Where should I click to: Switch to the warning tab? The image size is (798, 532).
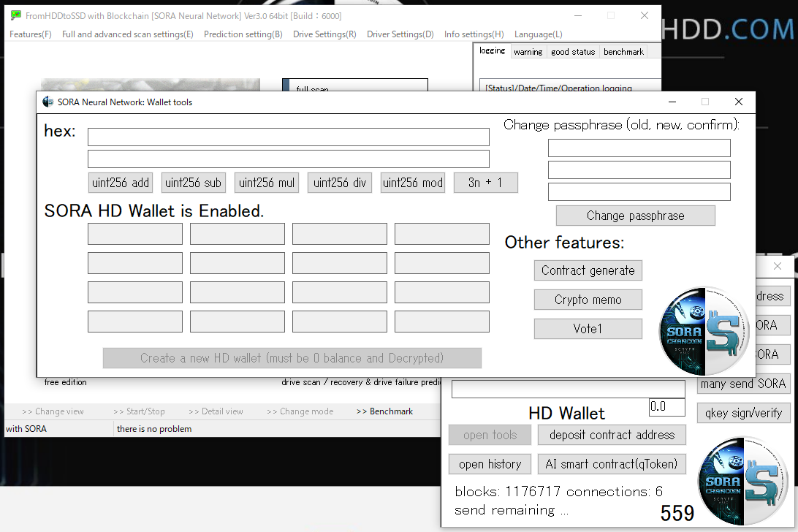[528, 52]
